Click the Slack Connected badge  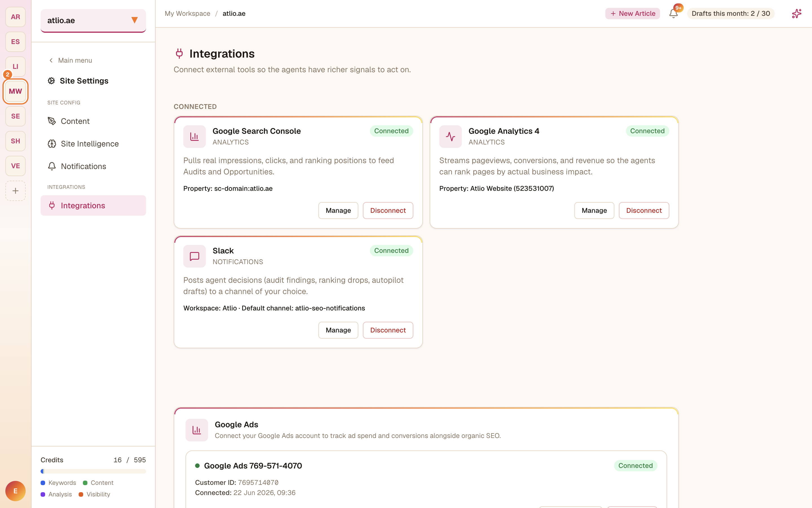pyautogui.click(x=391, y=251)
